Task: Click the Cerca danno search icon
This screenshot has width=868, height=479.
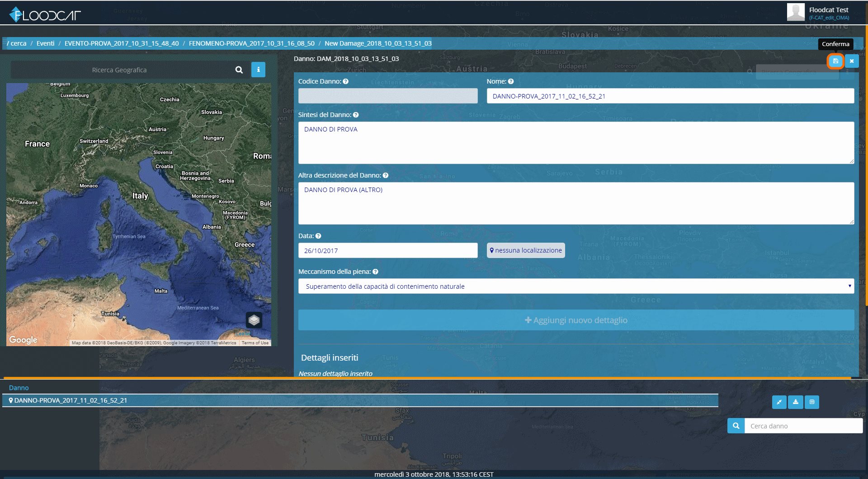Action: 736,426
